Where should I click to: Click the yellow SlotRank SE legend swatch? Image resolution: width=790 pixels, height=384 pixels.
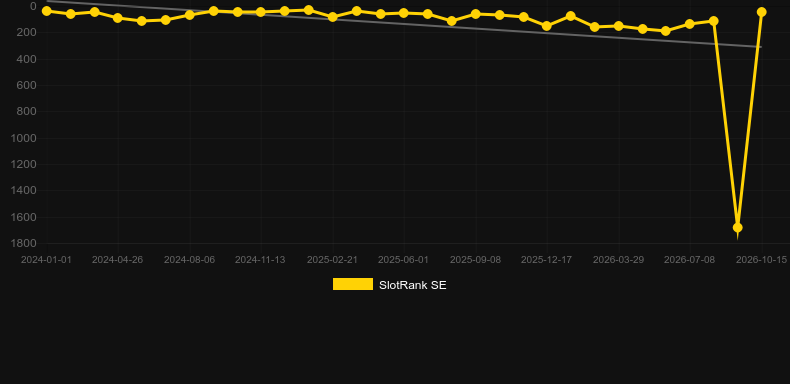coord(353,284)
